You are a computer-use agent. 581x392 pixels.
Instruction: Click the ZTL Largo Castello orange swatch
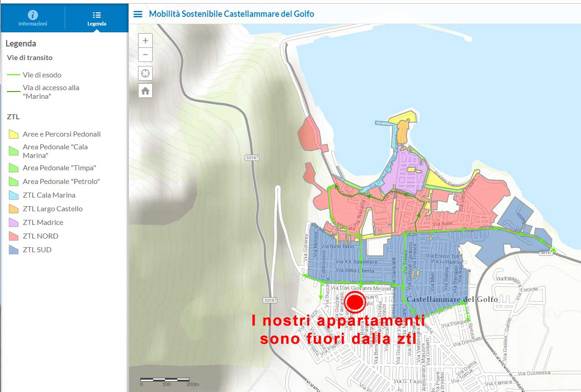14,209
